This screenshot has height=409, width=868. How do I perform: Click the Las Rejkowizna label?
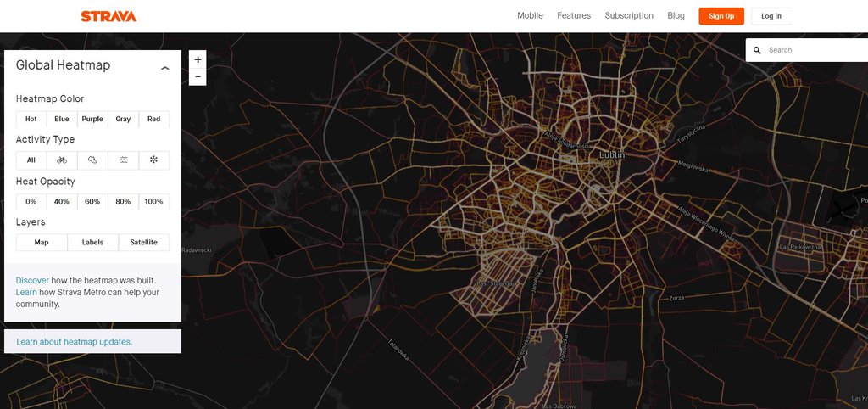point(800,247)
